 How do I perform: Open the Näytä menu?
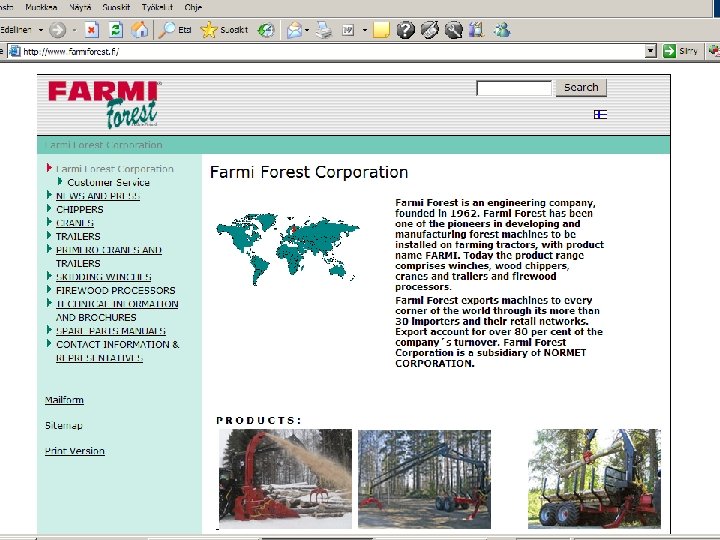coord(80,7)
